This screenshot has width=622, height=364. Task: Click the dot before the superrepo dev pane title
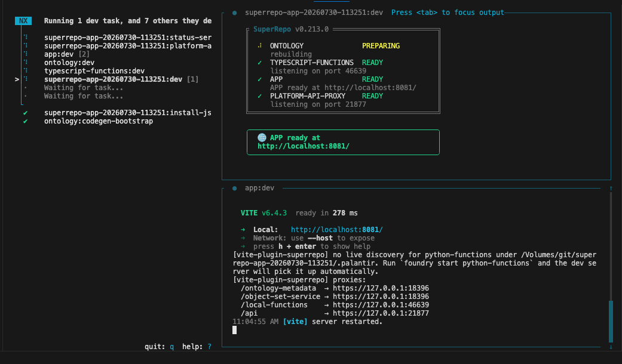pyautogui.click(x=234, y=13)
